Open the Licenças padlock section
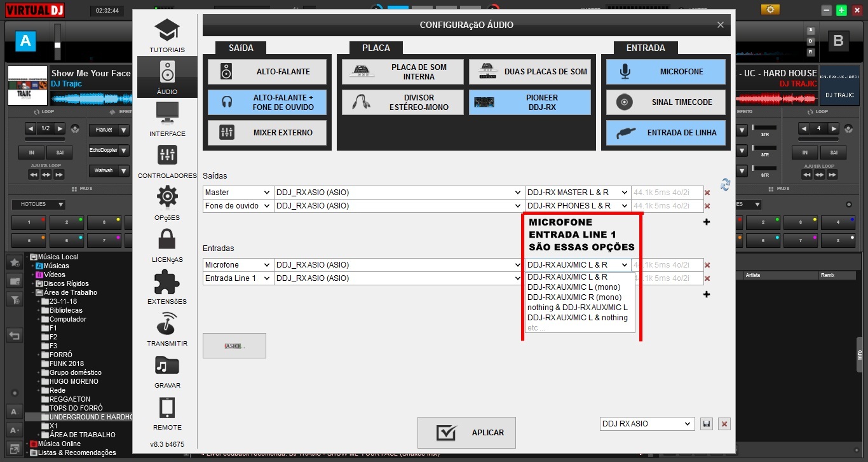This screenshot has width=868, height=462. click(167, 245)
